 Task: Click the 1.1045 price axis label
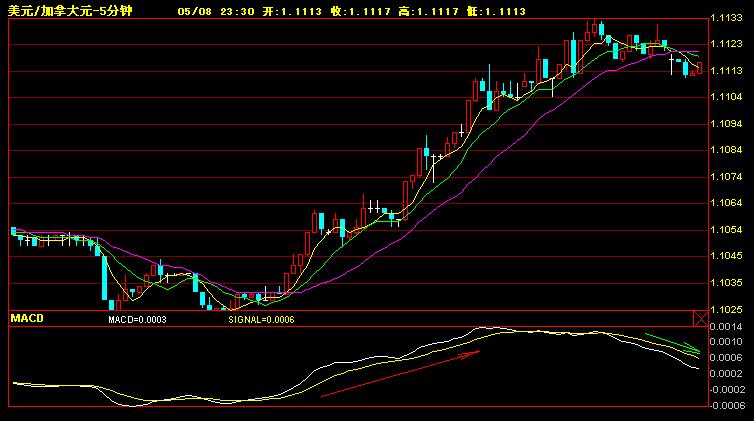coord(726,256)
